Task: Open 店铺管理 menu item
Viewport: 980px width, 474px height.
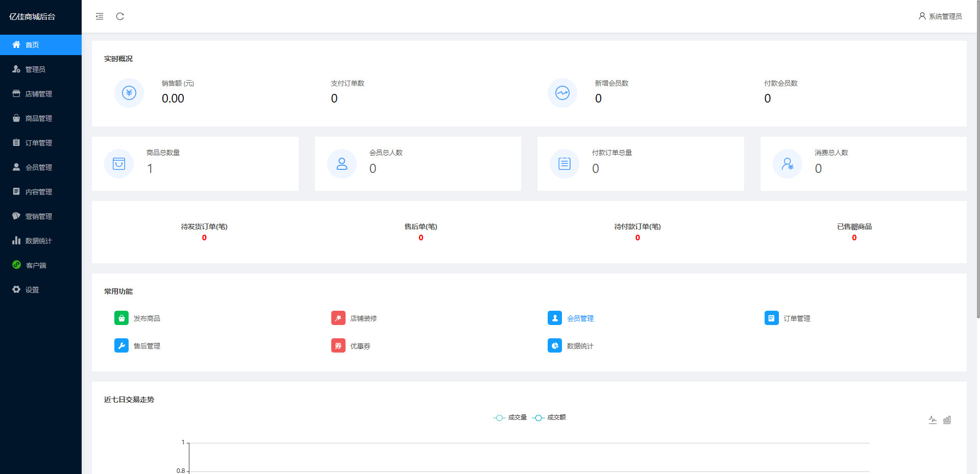Action: [x=41, y=94]
